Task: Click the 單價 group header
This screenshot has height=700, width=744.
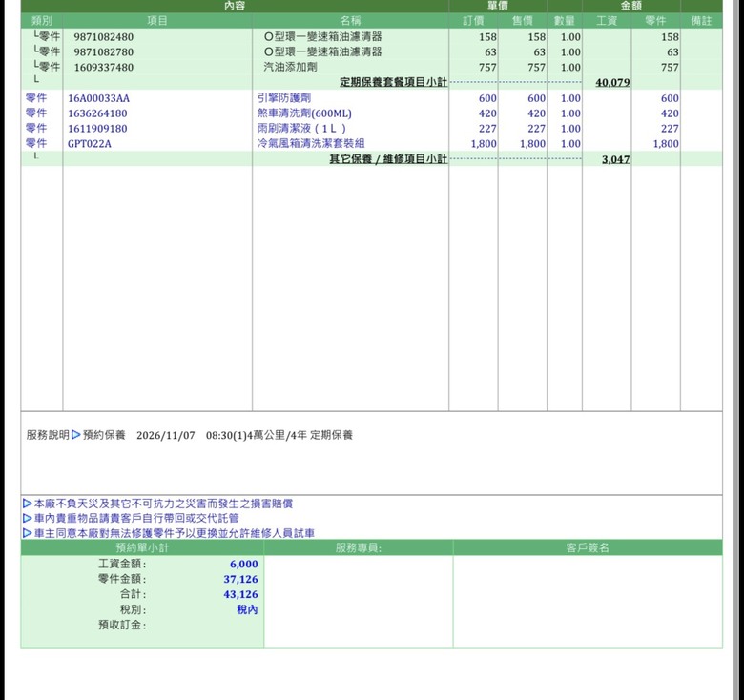Action: (498, 6)
